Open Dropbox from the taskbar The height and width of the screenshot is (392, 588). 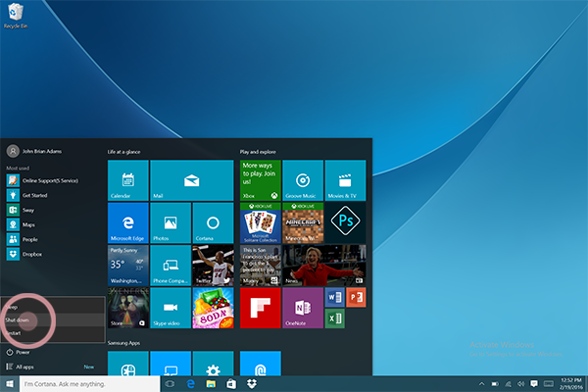click(252, 384)
